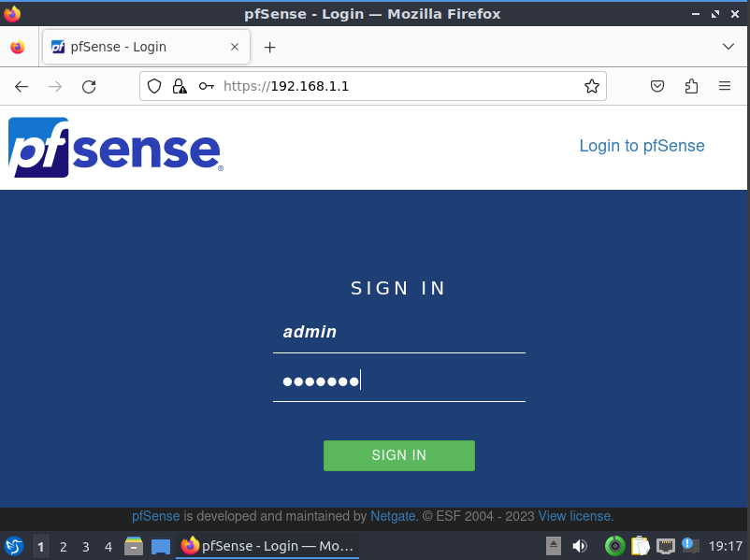Switch to workspace 1
750x560 pixels.
tap(40, 546)
